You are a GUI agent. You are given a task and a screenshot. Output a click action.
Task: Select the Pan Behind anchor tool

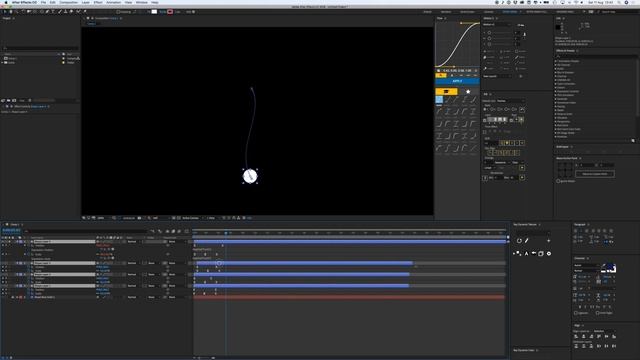pos(35,12)
